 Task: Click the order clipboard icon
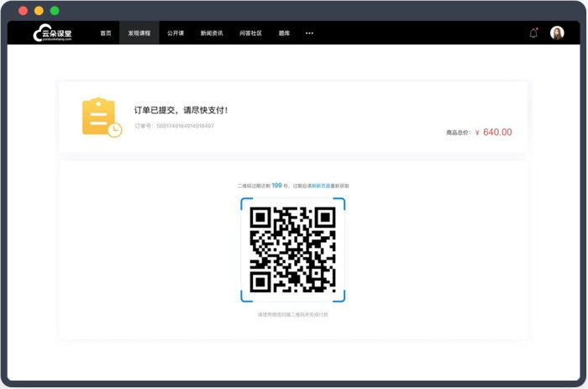[x=102, y=118]
